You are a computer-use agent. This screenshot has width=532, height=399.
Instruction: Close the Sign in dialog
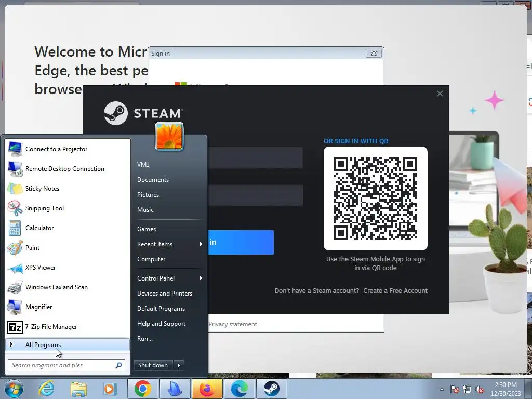374,54
